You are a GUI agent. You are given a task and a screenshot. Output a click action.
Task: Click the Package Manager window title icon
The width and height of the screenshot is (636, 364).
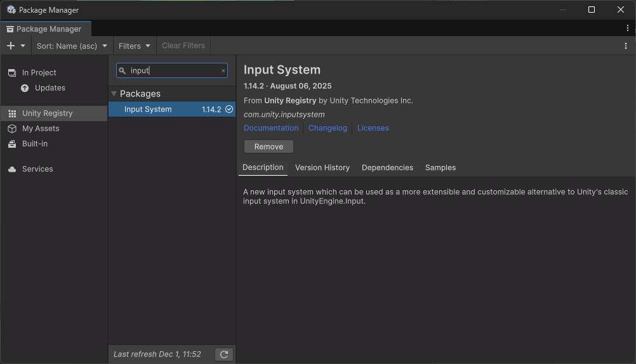11,10
